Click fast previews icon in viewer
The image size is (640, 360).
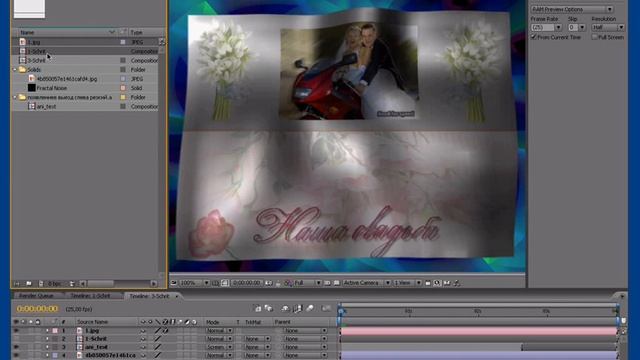[437, 283]
